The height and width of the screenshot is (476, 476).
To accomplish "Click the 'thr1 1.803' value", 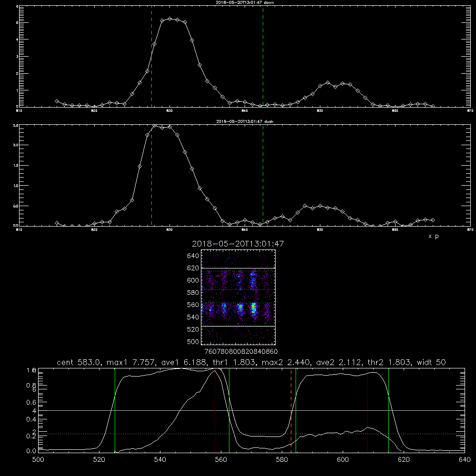I will (234, 362).
